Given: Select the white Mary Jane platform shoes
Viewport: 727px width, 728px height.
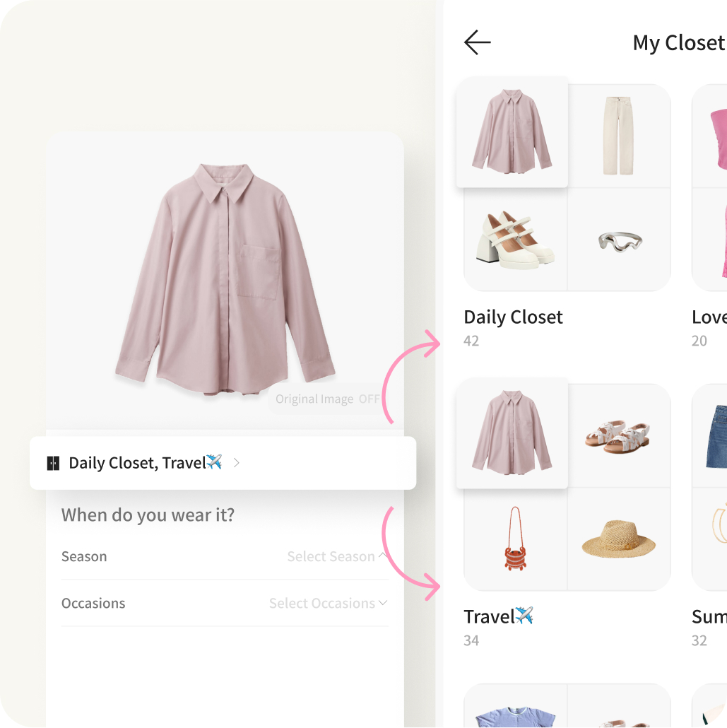Looking at the screenshot, I should (515, 240).
